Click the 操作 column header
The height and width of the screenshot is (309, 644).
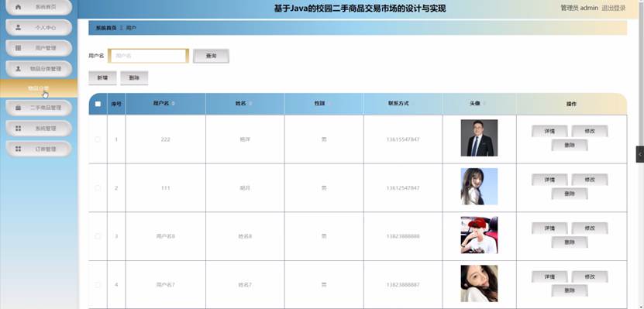click(571, 105)
